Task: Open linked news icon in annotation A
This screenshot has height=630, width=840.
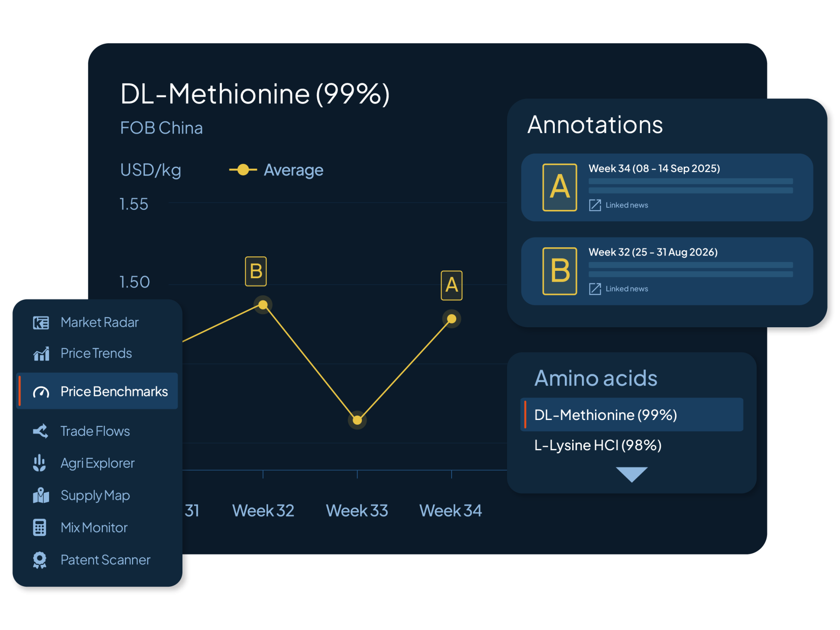Action: point(595,205)
